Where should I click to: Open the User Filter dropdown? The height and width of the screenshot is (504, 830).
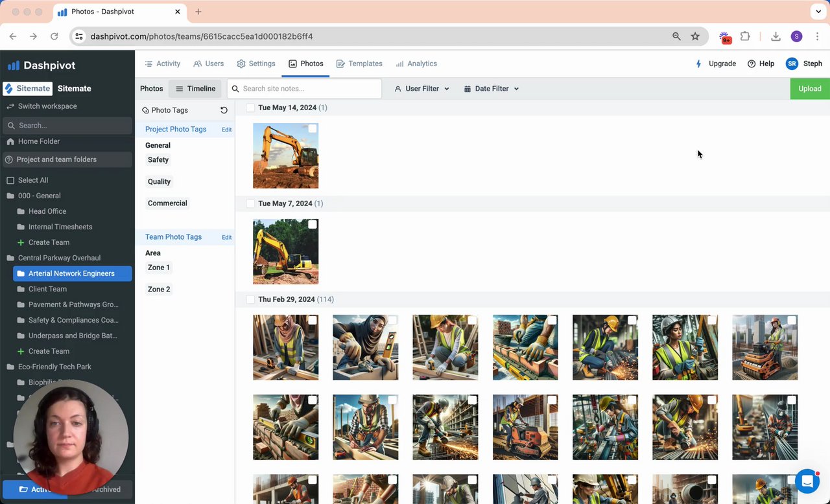tap(422, 89)
